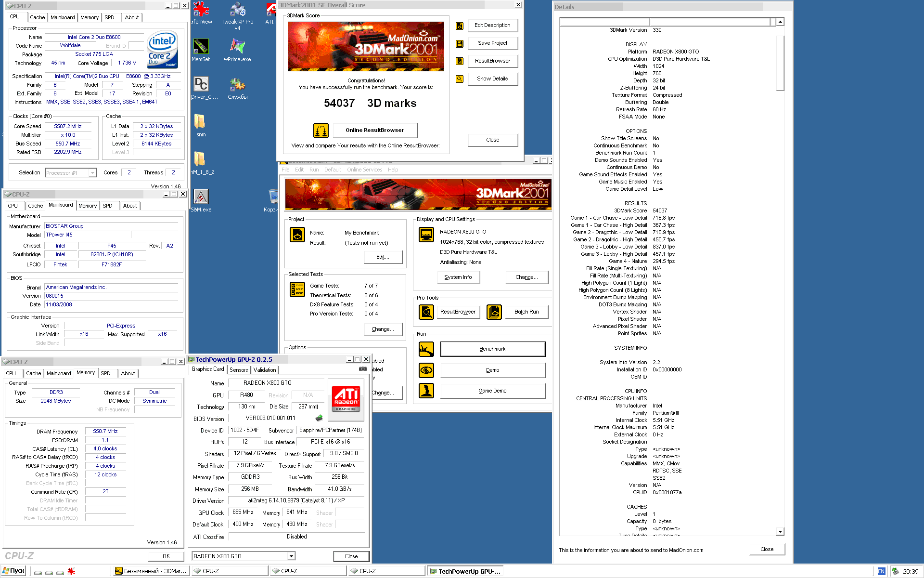Open the GPU selection dropdown in GPU-Z
This screenshot has width=924, height=578.
291,556
